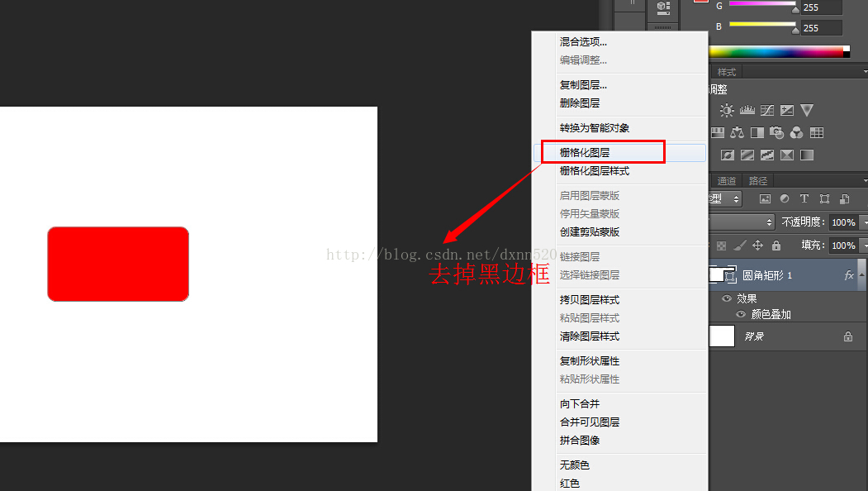Image resolution: width=868 pixels, height=491 pixels.
Task: Toggle lock image pixels brush icon
Action: (x=740, y=245)
